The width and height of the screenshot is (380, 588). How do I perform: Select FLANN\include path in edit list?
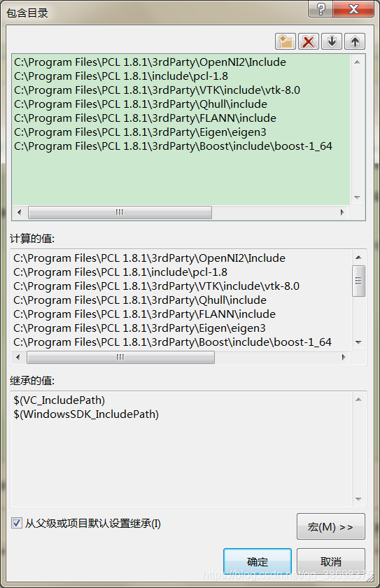(x=145, y=118)
